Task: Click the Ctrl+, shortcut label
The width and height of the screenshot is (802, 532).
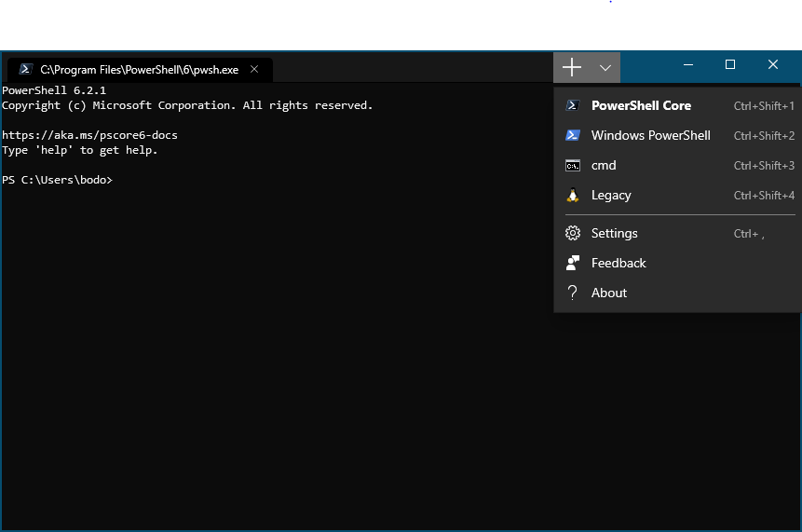Action: click(749, 234)
